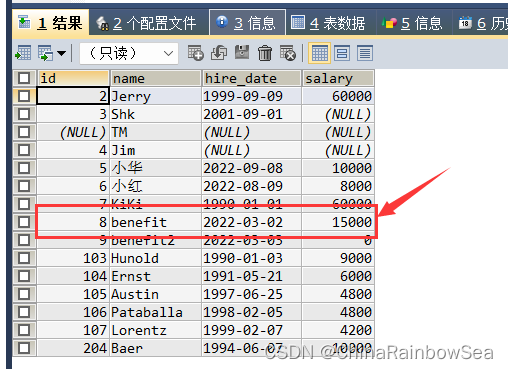Switch to the 2 个配置文件 tab

[x=149, y=23]
